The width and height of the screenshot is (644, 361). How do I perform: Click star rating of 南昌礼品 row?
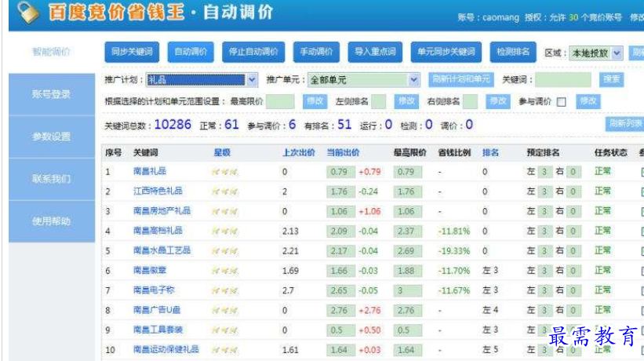point(224,172)
